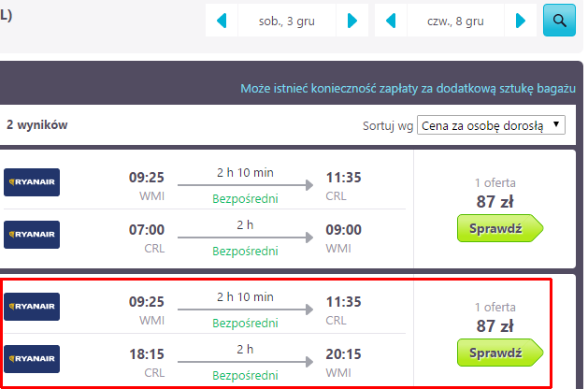Click the 87 zł price in first result

495,200
